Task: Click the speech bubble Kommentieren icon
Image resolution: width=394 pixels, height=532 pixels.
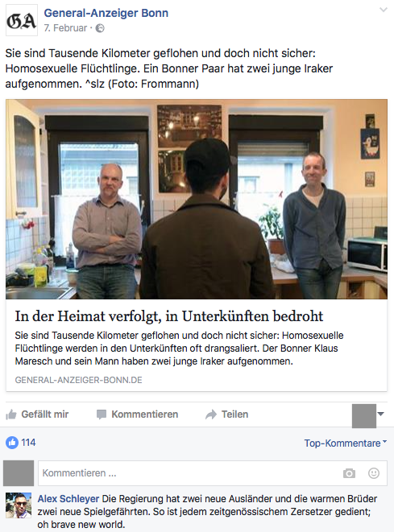Action: click(102, 414)
